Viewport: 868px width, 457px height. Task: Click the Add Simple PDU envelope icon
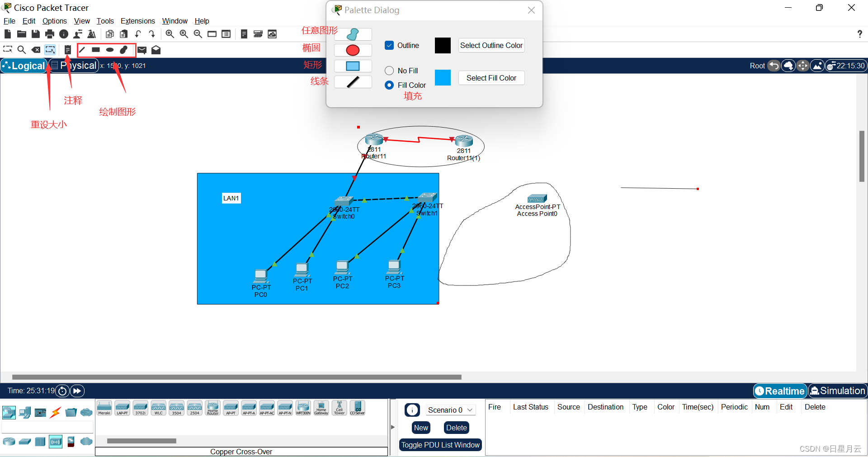tap(142, 50)
